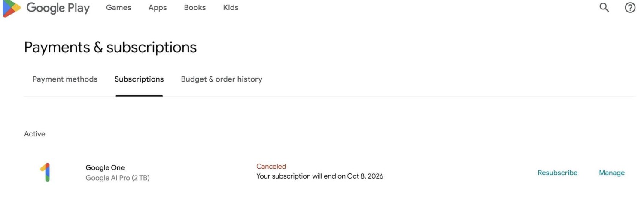Click the Google One subscription name
The height and width of the screenshot is (200, 644).
click(105, 167)
